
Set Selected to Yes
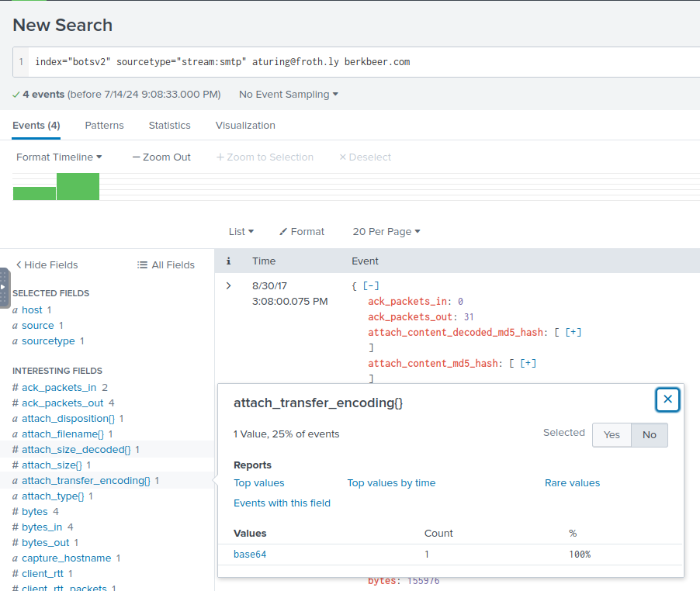(x=612, y=435)
